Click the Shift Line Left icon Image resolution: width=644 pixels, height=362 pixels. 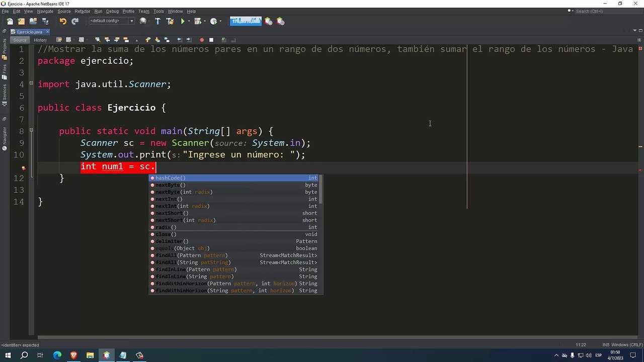(x=180, y=40)
